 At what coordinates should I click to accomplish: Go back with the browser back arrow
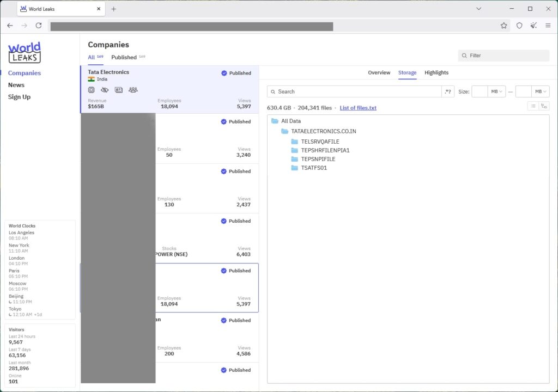tap(10, 26)
